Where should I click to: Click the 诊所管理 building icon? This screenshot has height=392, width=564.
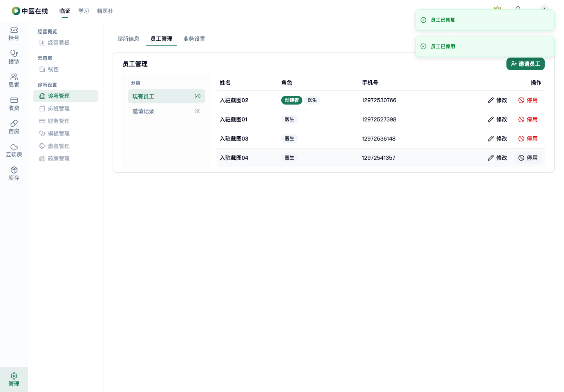(42, 96)
